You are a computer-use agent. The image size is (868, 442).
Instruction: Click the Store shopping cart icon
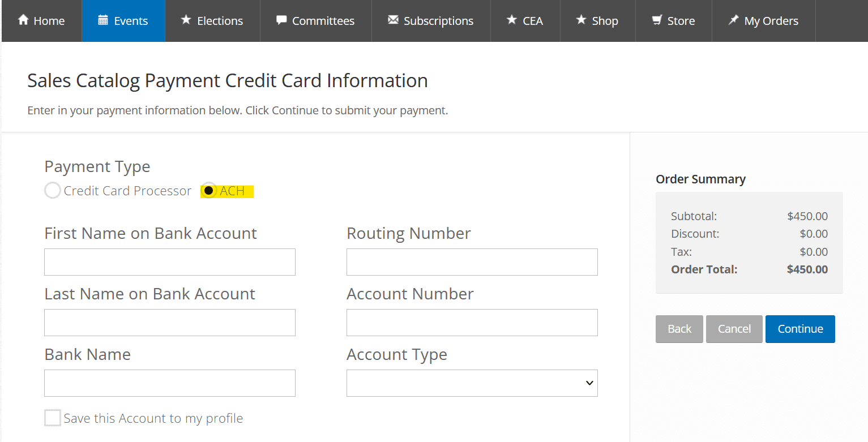(657, 20)
